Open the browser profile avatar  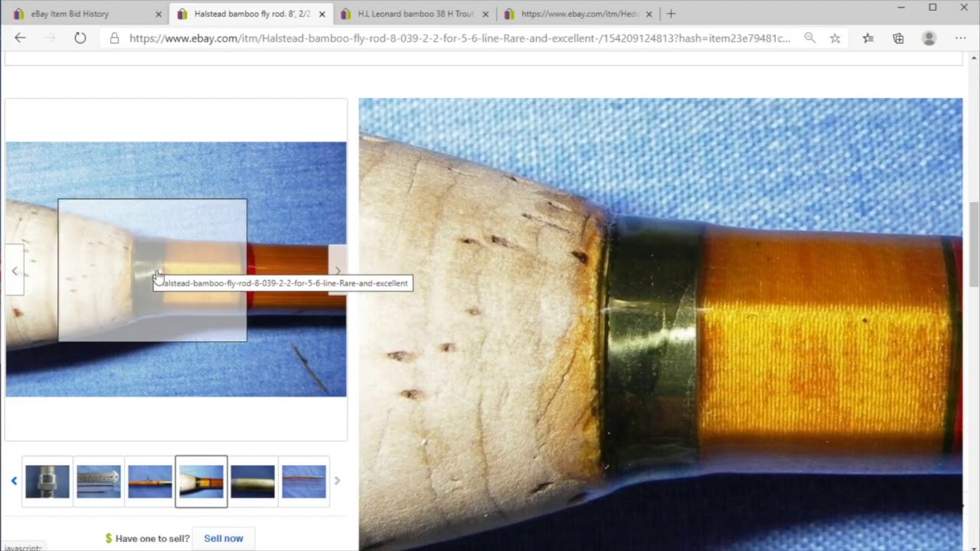pyautogui.click(x=929, y=37)
